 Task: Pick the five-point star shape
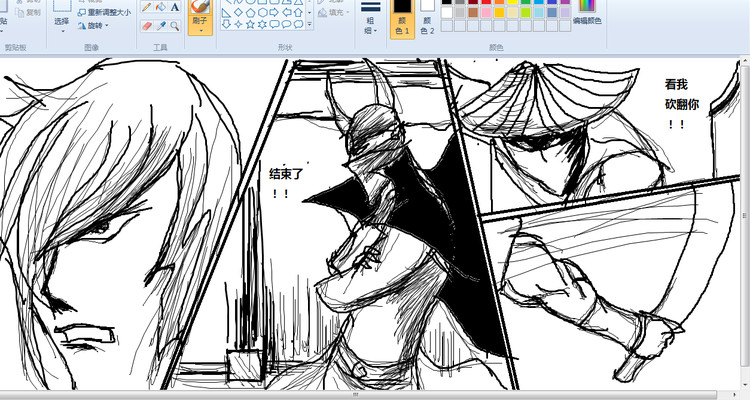coord(249,24)
